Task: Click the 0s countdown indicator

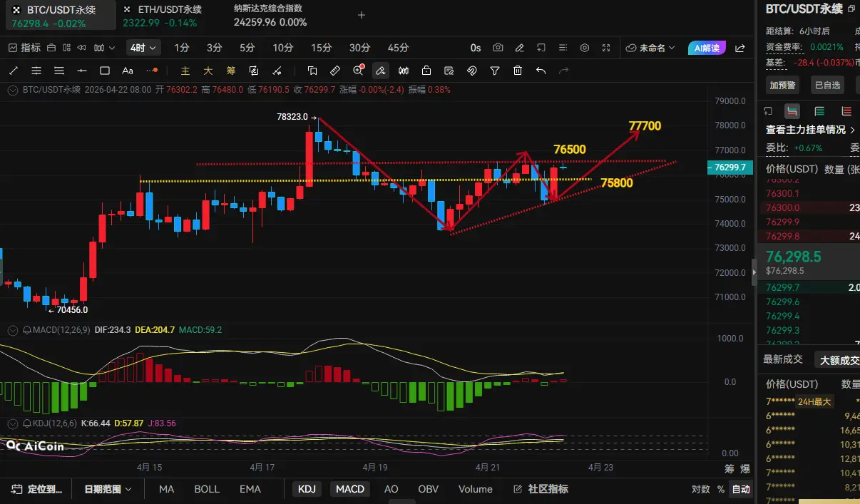Action: pos(476,48)
